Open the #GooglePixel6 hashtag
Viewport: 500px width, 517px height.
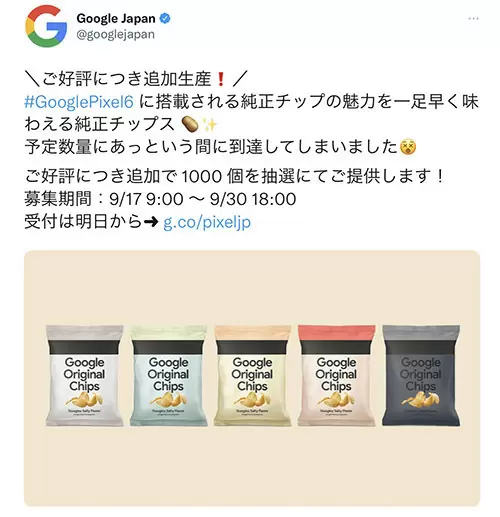79,102
